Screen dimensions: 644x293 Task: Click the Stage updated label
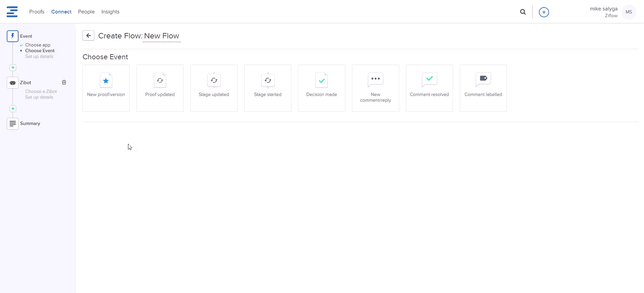pyautogui.click(x=214, y=94)
